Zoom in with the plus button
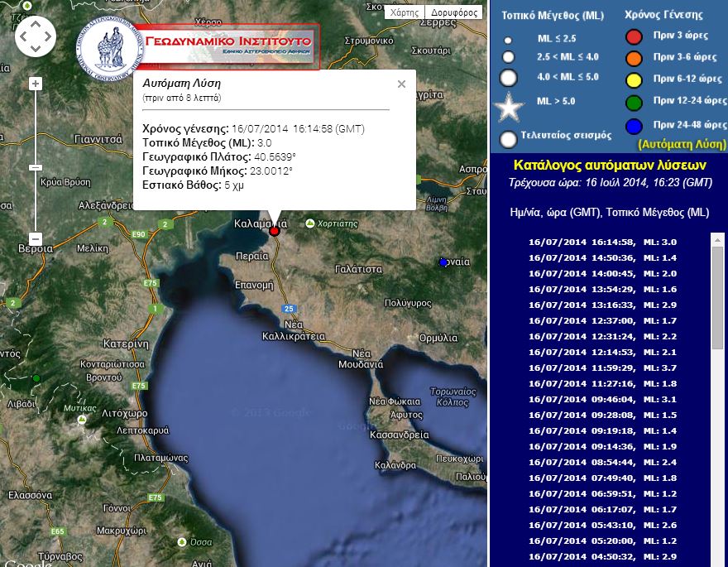This screenshot has width=728, height=567. 36,84
